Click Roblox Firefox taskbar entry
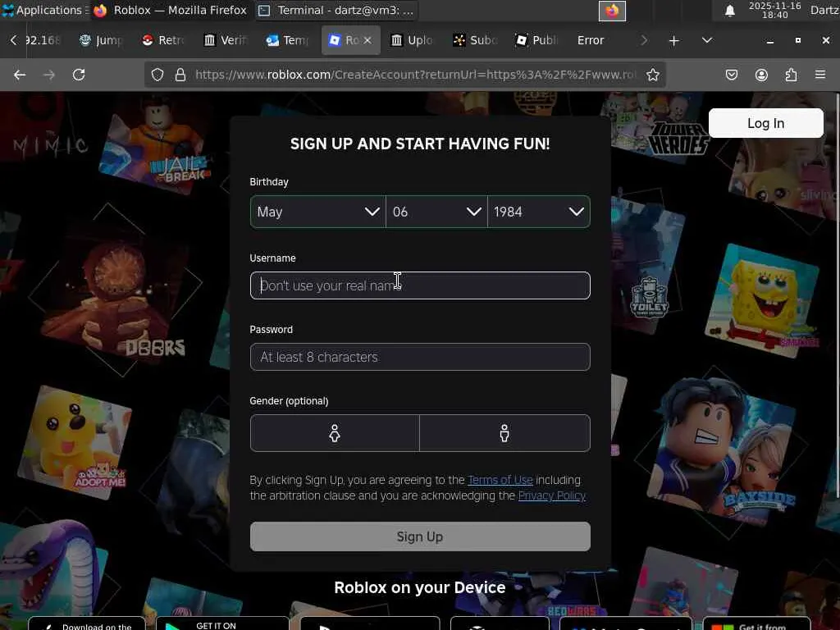 tap(171, 10)
